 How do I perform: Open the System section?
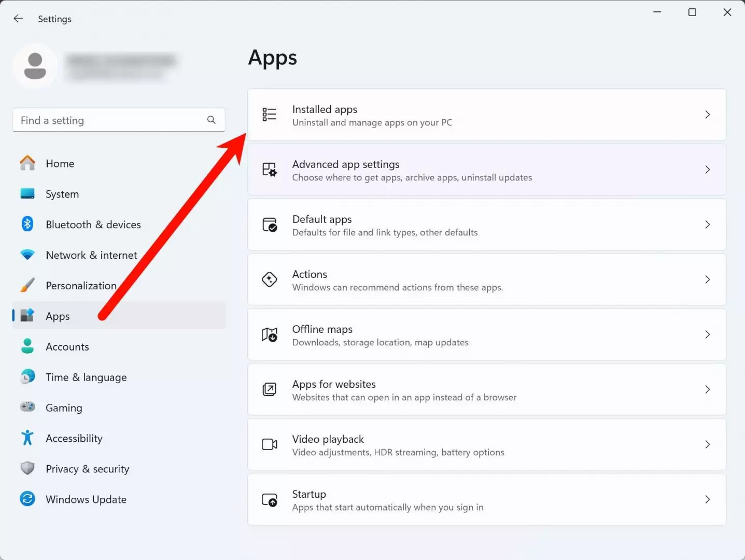tap(119, 194)
